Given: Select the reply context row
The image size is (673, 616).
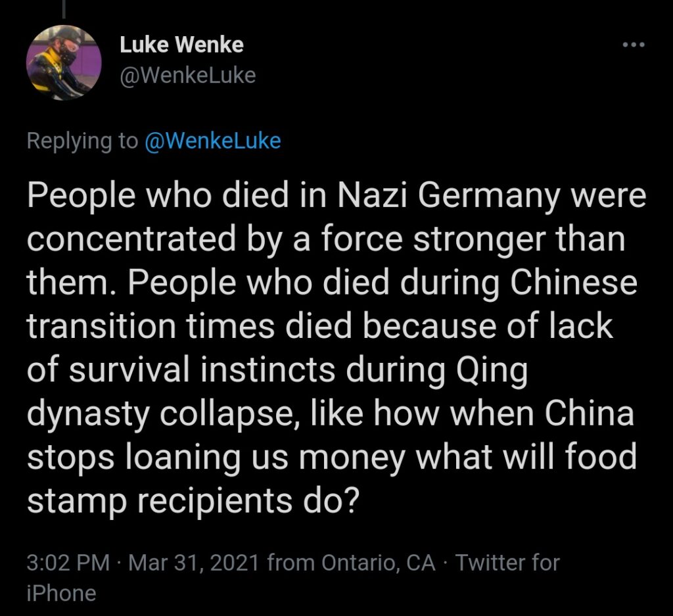Looking at the screenshot, I should pyautogui.click(x=154, y=140).
